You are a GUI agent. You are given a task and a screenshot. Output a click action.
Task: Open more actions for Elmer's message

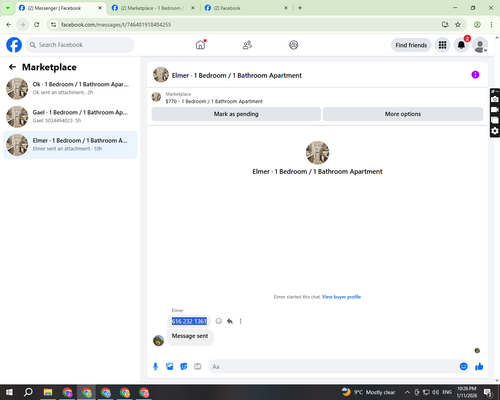(x=240, y=321)
